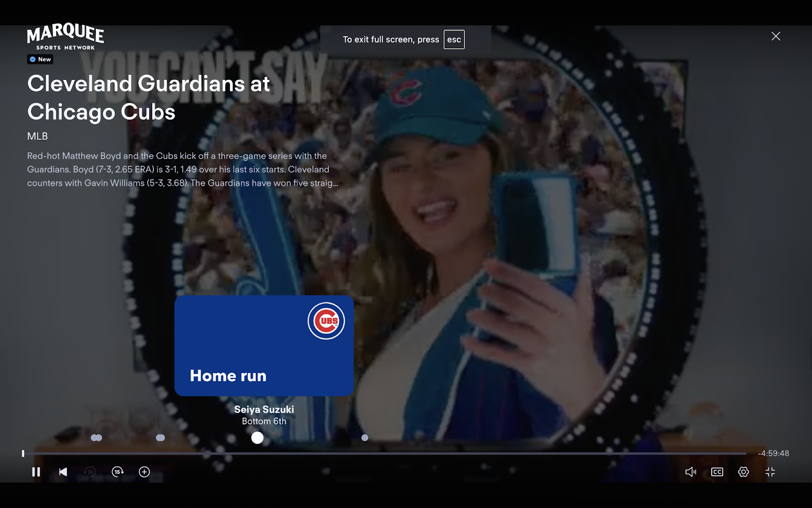Rewind 15 seconds
This screenshot has width=812, height=508.
(x=90, y=472)
